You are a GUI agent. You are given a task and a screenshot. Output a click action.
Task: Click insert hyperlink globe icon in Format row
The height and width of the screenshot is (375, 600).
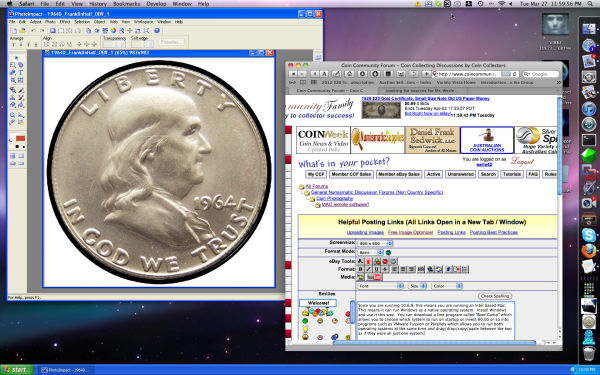click(x=430, y=269)
